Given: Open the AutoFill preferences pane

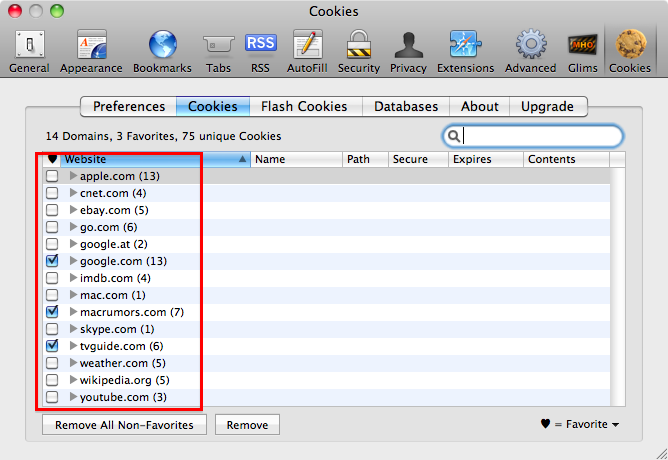Looking at the screenshot, I should [307, 52].
